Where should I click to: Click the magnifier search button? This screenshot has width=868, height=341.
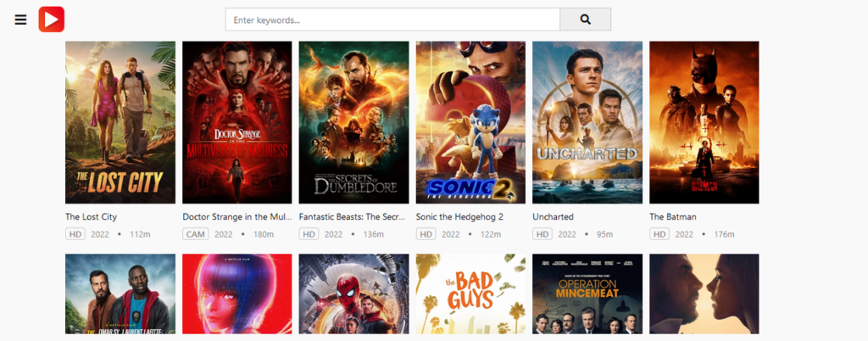point(585,20)
